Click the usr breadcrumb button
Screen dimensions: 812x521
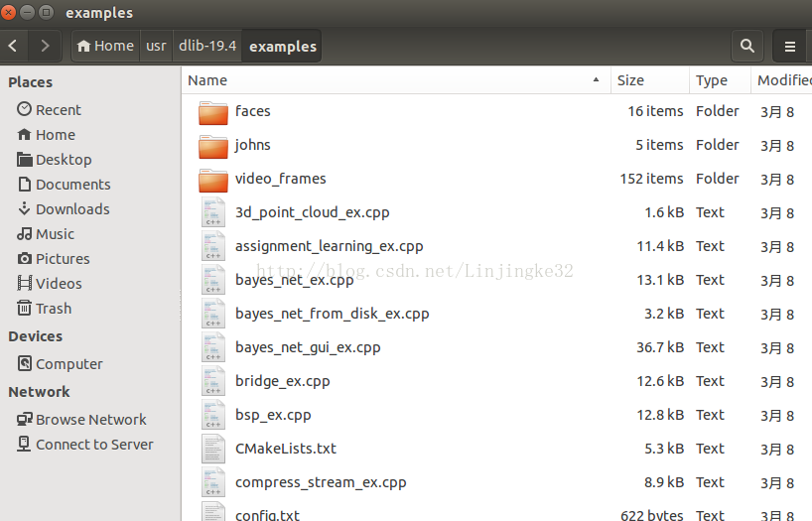(156, 46)
